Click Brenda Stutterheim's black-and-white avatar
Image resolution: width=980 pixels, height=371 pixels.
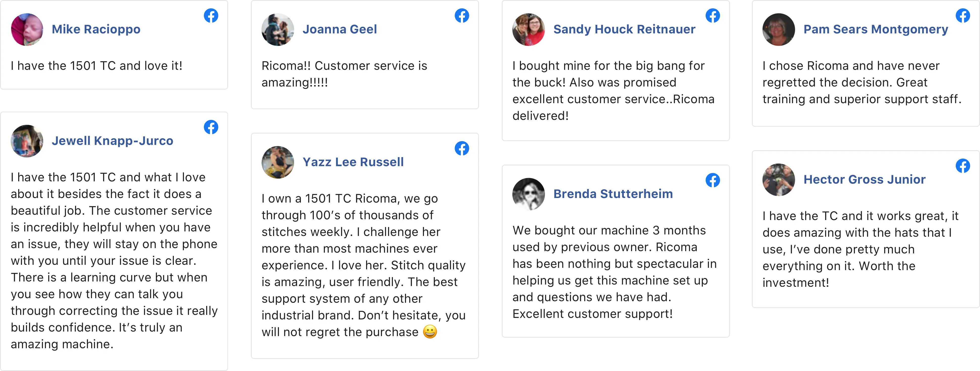pyautogui.click(x=529, y=194)
